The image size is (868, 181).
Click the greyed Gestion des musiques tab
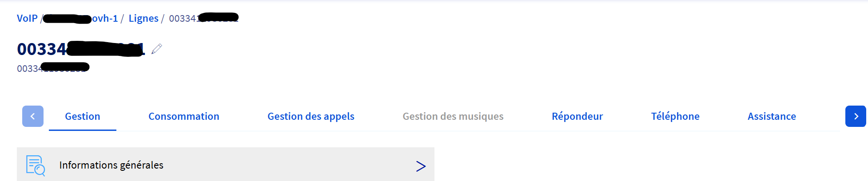coord(453,116)
